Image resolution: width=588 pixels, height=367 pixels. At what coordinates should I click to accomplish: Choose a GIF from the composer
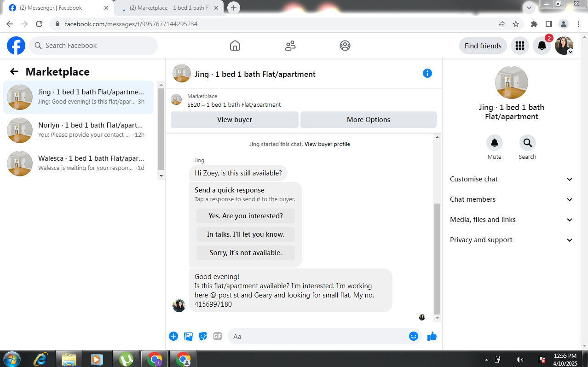click(218, 336)
